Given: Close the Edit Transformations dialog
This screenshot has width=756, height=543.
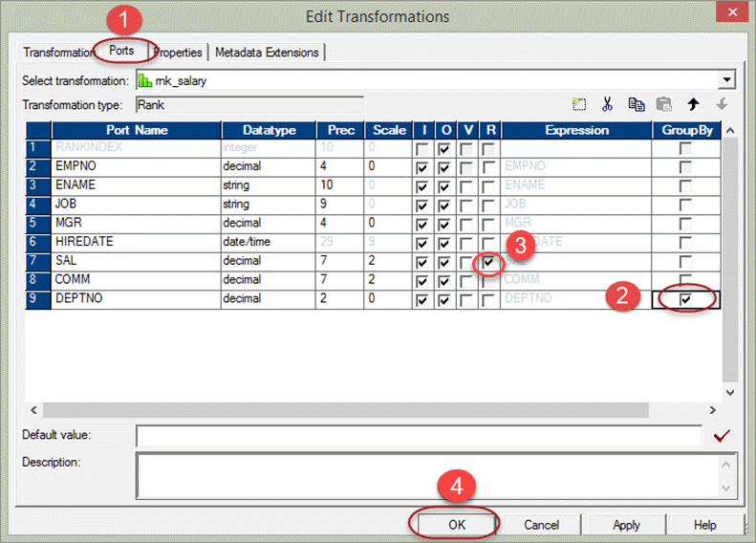Looking at the screenshot, I should [x=732, y=11].
